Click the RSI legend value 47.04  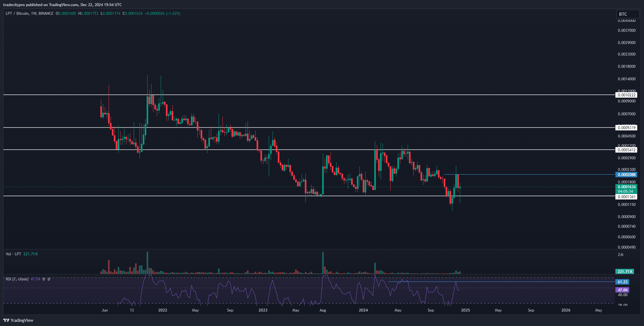[x=35, y=279]
